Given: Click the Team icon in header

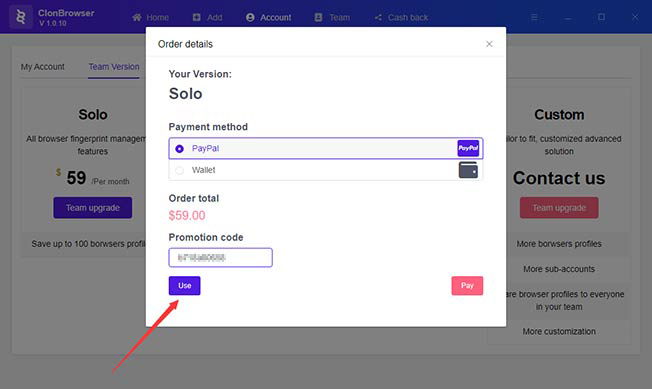Looking at the screenshot, I should pyautogui.click(x=319, y=17).
